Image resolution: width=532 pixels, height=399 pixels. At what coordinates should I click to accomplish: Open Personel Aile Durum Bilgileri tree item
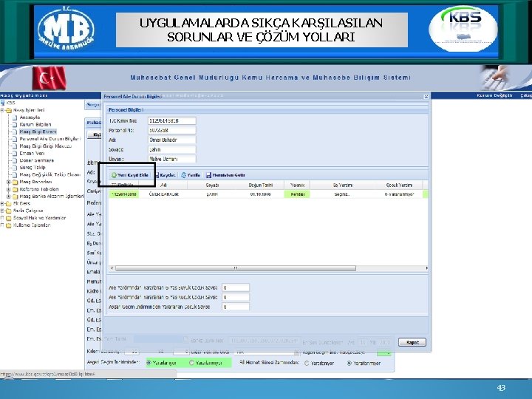50,139
